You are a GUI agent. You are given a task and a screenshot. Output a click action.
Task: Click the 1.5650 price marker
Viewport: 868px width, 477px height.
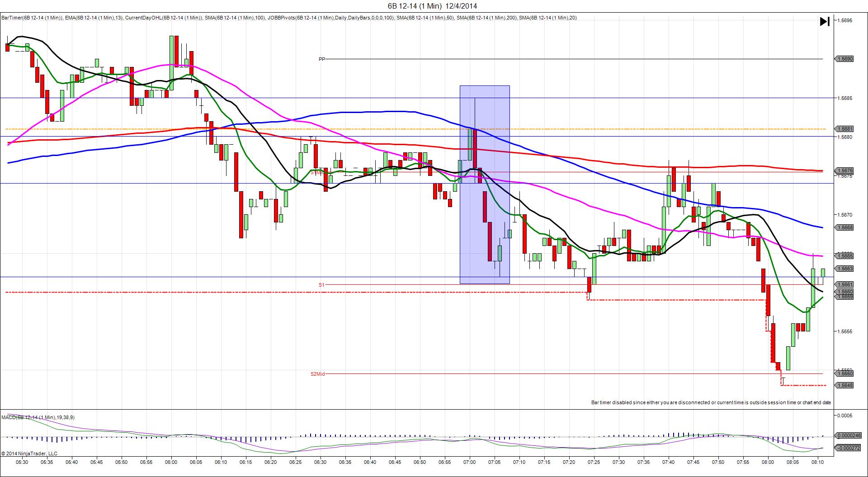pos(844,373)
